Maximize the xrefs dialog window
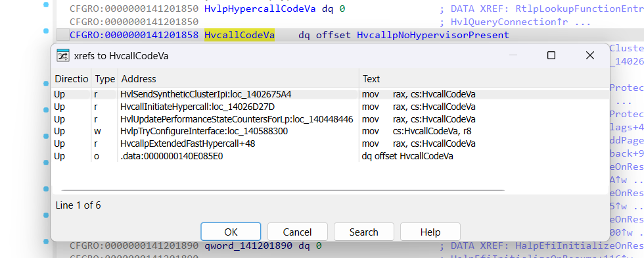This screenshot has height=258, width=644. pyautogui.click(x=551, y=55)
